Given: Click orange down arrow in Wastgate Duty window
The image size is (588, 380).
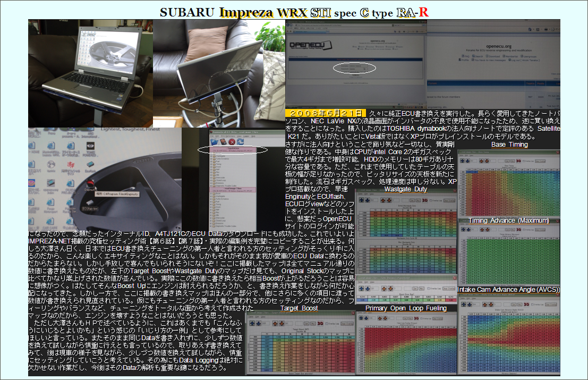Looking at the screenshot, I should pos(388,200).
